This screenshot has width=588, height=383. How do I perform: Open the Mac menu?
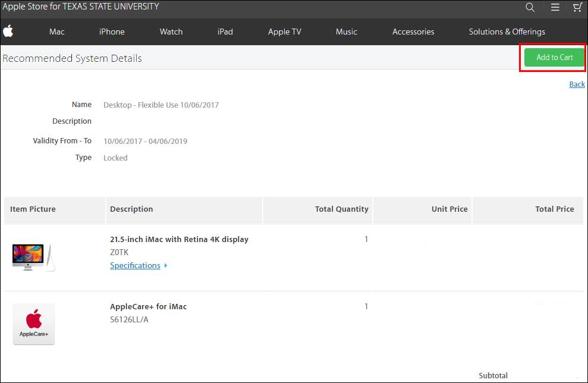point(56,32)
